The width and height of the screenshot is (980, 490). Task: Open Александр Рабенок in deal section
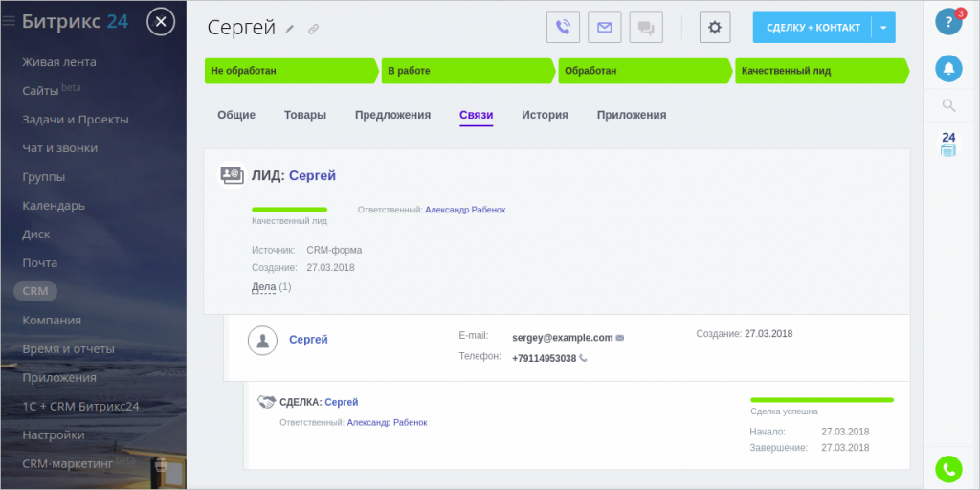click(x=387, y=422)
